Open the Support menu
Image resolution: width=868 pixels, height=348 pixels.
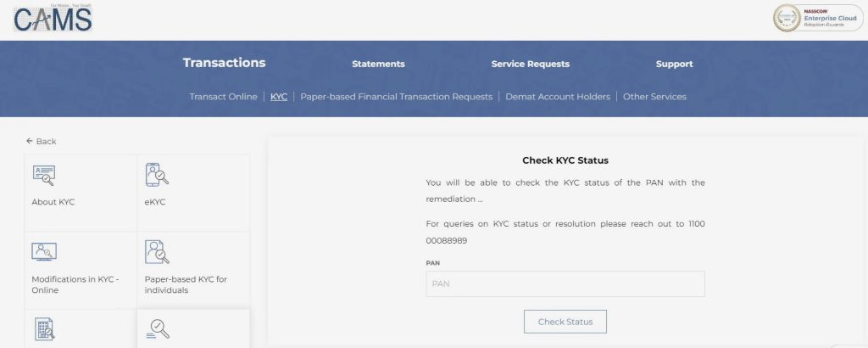[x=674, y=64]
